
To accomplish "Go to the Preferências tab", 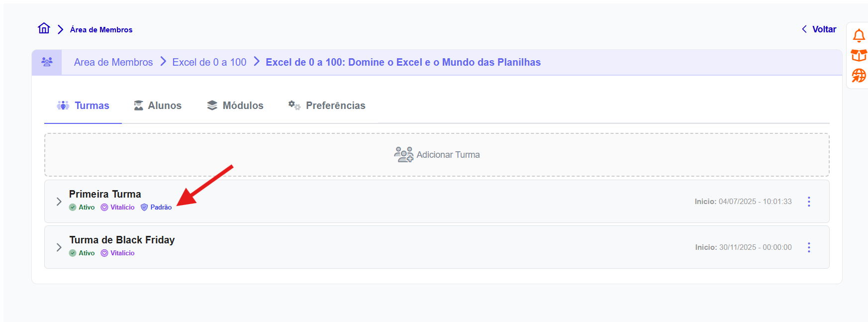I will (x=327, y=106).
